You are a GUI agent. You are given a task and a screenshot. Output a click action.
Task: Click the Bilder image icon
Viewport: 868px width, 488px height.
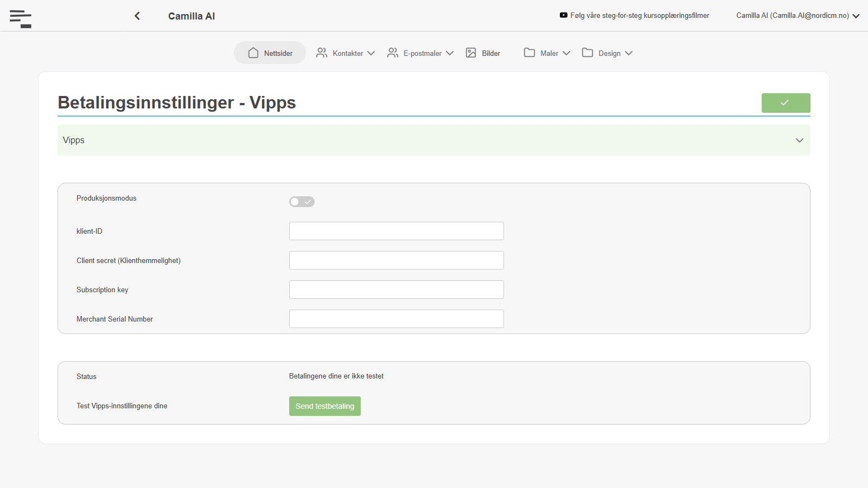tap(471, 53)
